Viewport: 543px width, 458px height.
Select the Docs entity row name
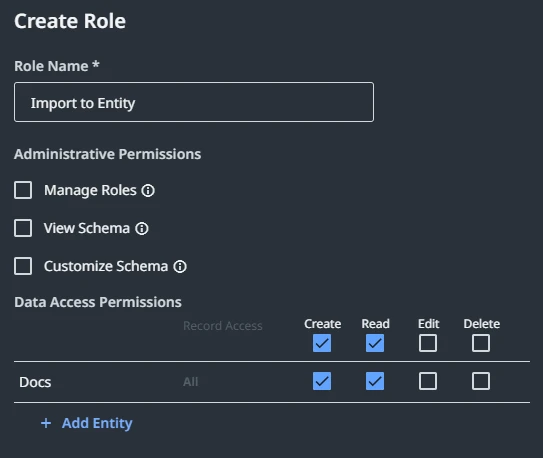pyautogui.click(x=35, y=382)
